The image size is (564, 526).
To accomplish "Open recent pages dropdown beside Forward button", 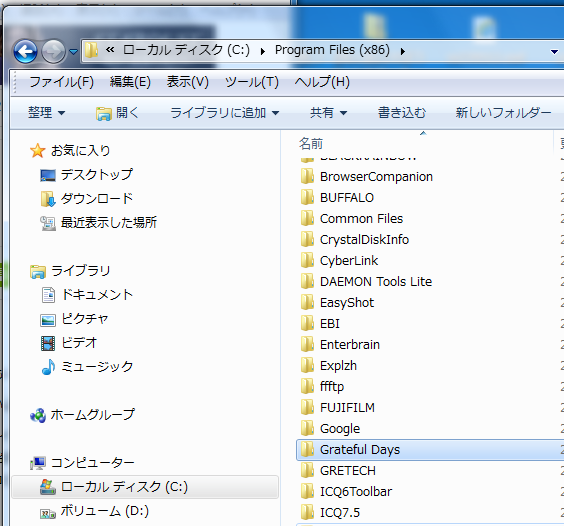I will coord(73,52).
